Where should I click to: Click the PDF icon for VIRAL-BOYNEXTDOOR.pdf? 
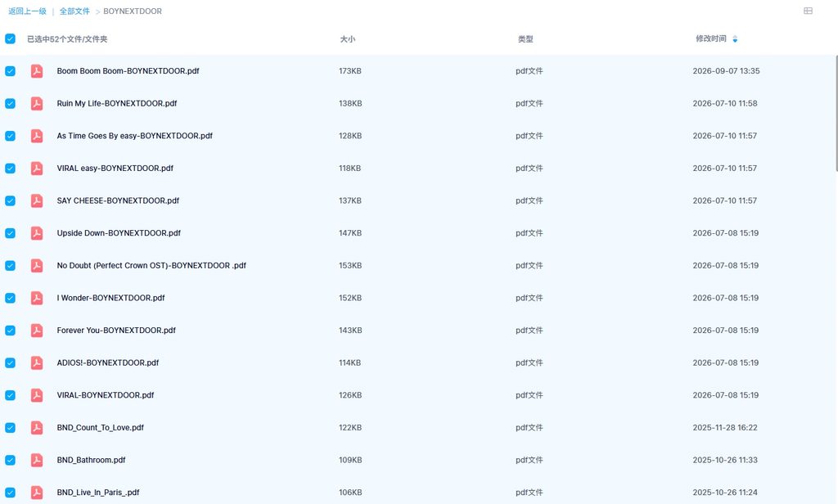[x=37, y=395]
